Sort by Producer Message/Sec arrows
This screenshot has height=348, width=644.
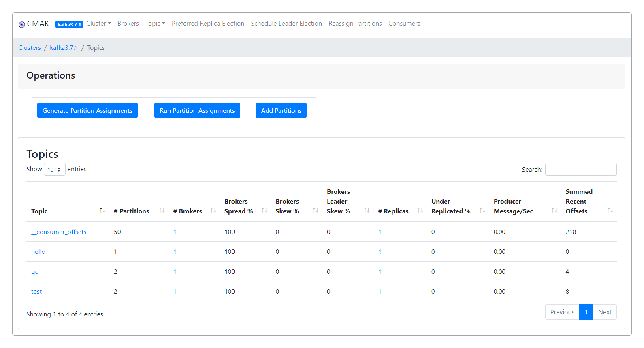[554, 211]
